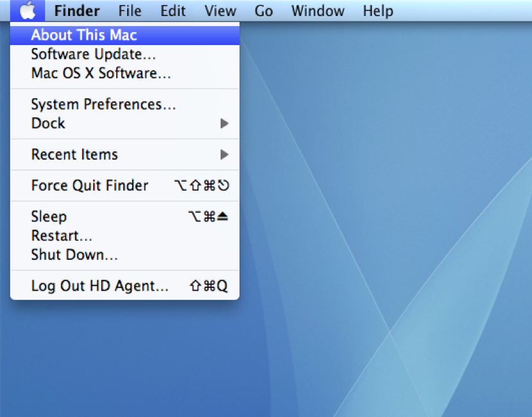Screen dimensions: 532x417
Task: Select Log Out HD Agent…
Action: click(x=99, y=286)
